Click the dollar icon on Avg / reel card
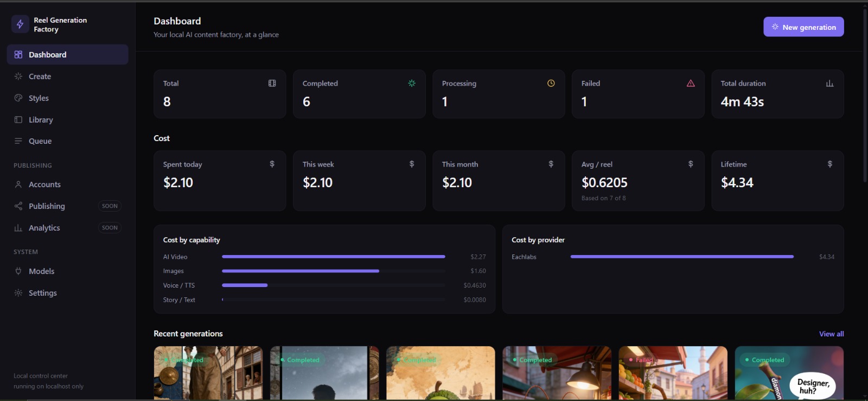 (691, 164)
